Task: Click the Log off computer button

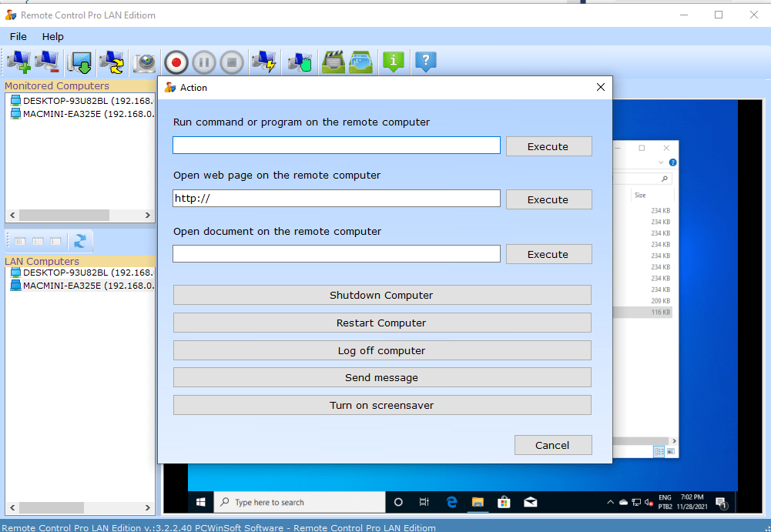Action: [x=382, y=350]
